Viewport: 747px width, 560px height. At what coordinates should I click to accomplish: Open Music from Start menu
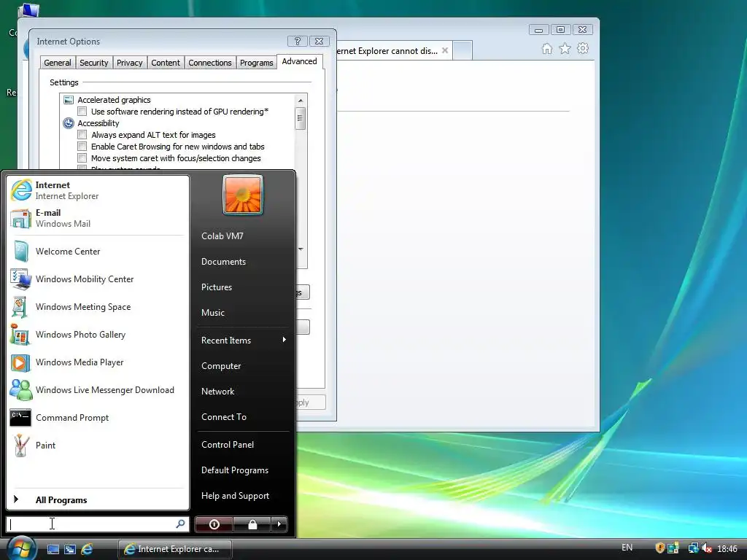point(243,313)
